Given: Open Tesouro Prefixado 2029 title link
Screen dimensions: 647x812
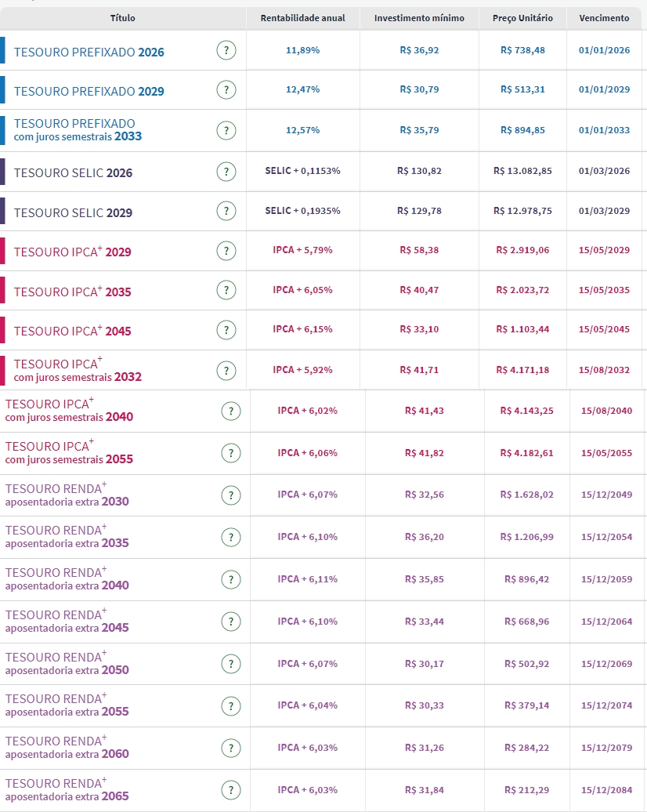Looking at the screenshot, I should coord(89,91).
